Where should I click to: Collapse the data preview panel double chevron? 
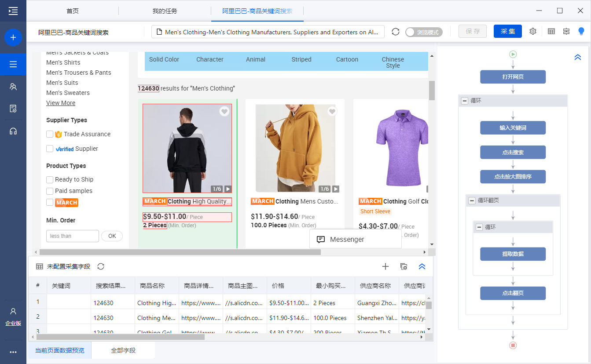point(422,266)
